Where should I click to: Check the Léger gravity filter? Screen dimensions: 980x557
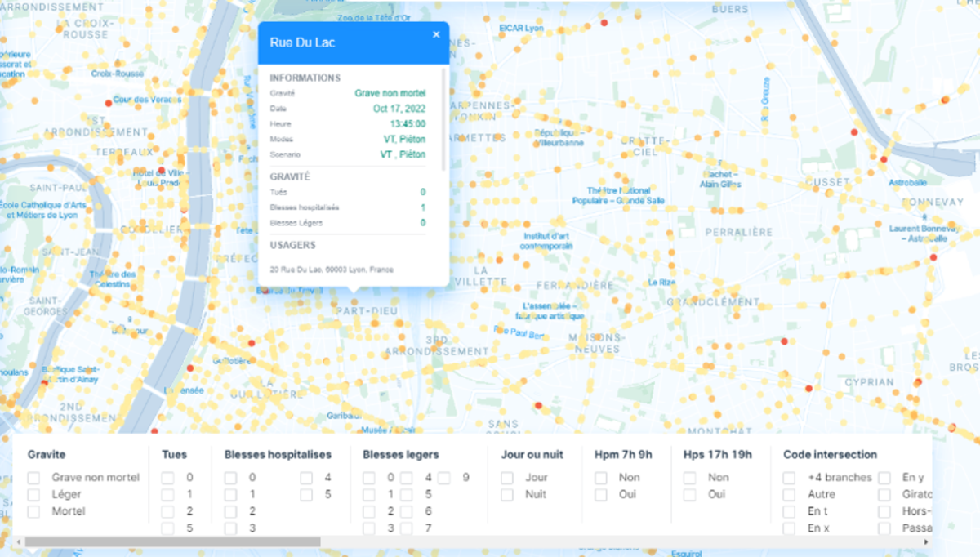[x=33, y=495]
